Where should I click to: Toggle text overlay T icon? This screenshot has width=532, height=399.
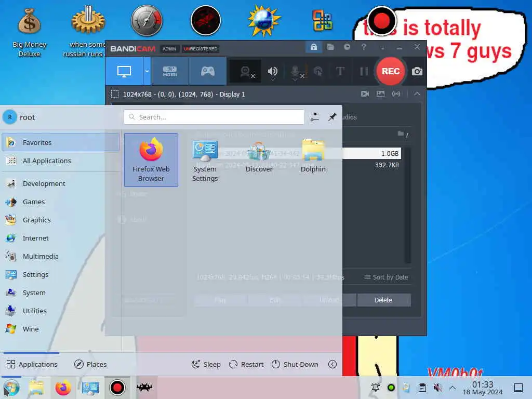coord(340,71)
